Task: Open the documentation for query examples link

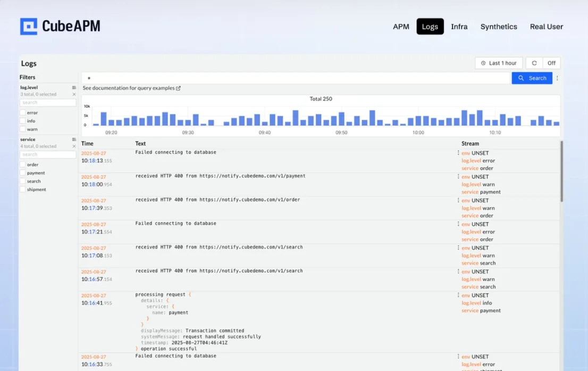Action: point(130,88)
